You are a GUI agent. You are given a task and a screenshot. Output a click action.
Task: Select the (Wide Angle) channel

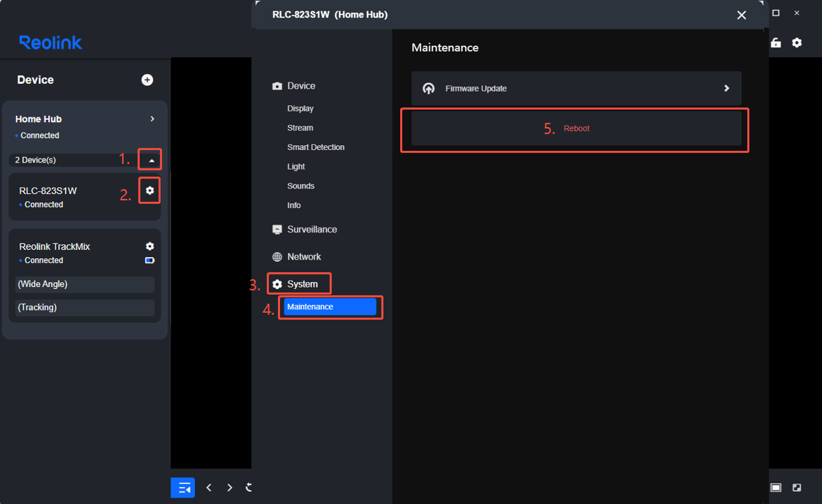point(85,284)
